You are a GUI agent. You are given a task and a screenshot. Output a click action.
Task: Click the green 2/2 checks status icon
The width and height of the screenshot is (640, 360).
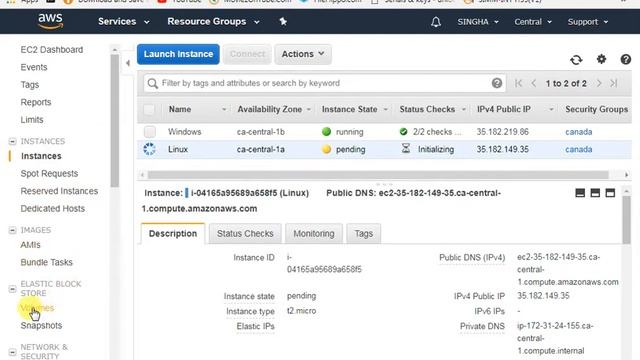404,131
